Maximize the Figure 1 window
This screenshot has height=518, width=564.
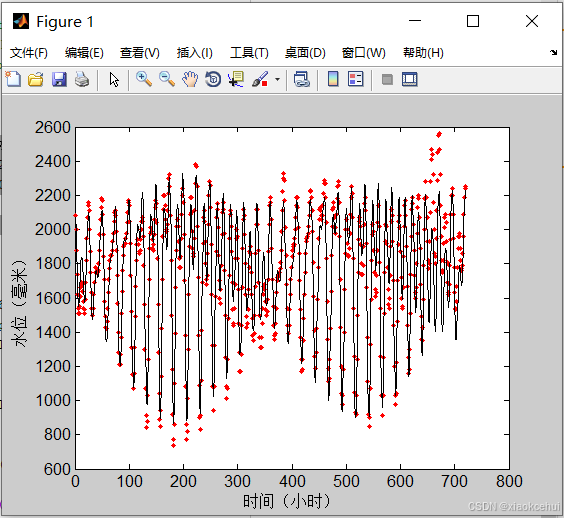[473, 21]
